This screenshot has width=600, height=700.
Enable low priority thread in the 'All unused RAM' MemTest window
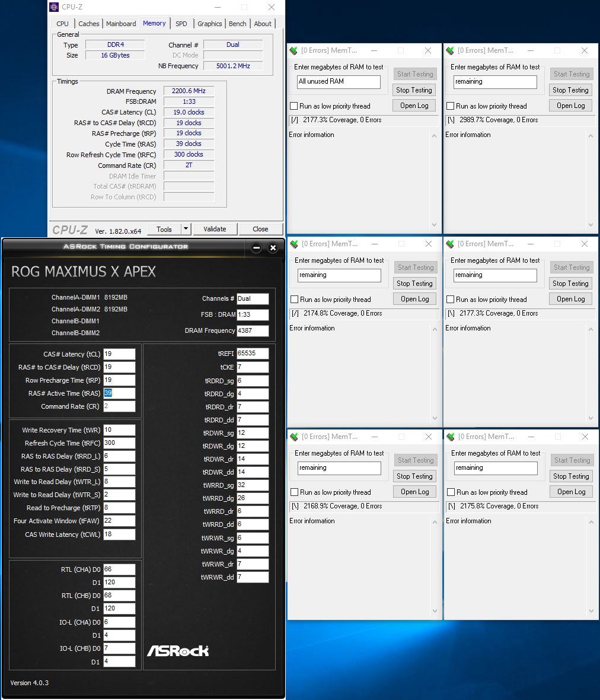[x=294, y=106]
